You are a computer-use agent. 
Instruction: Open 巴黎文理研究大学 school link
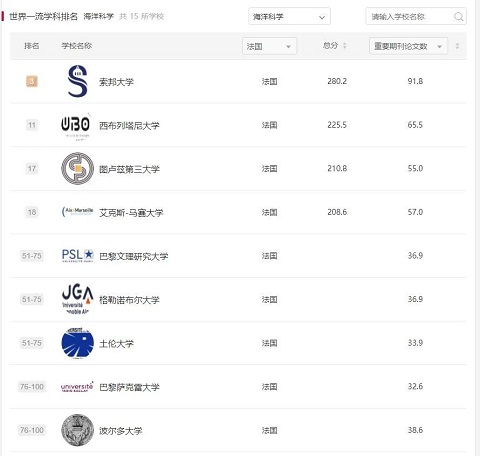pos(134,256)
